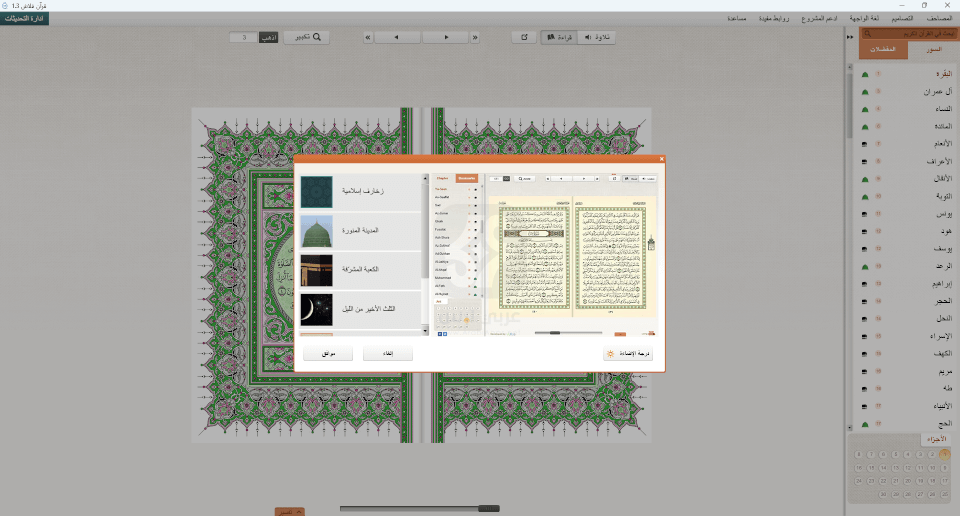Click the اذهب go button
The image size is (960, 516).
point(268,37)
